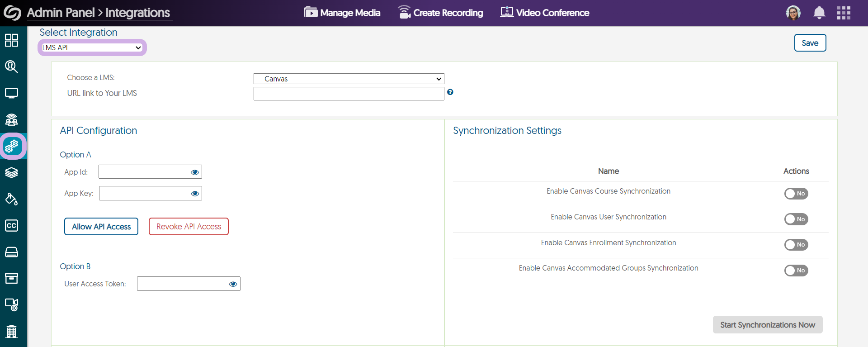Image resolution: width=868 pixels, height=347 pixels.
Task: Click the Save button
Action: [810, 43]
